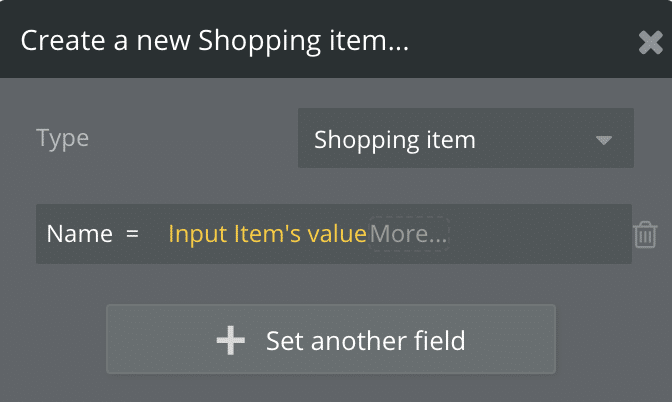Click the dialog title Create a new Shopping item

tap(216, 41)
